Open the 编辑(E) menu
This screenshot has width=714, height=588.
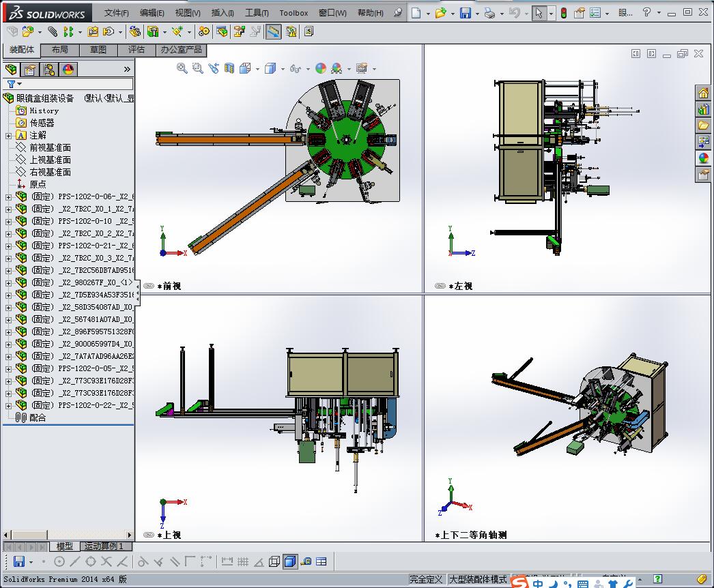[x=152, y=13]
